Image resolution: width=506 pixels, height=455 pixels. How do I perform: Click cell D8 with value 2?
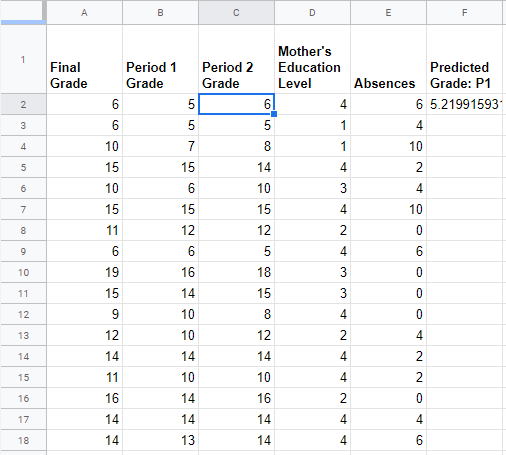click(x=312, y=230)
